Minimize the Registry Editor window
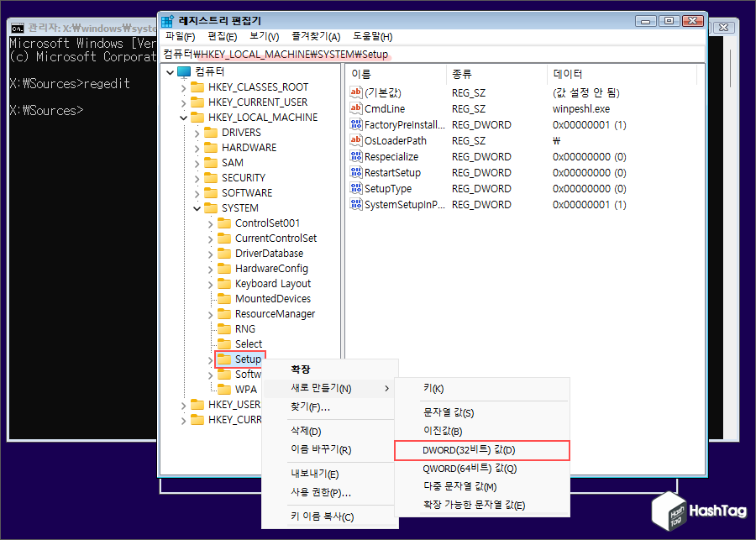Image resolution: width=756 pixels, height=540 pixels. pos(646,21)
